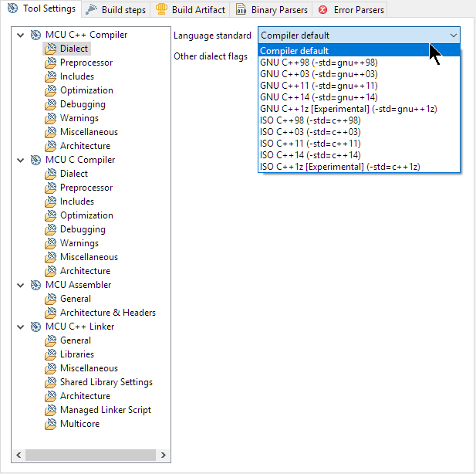
Task: Select Compiler default in the dropdown list
Action: coord(360,50)
